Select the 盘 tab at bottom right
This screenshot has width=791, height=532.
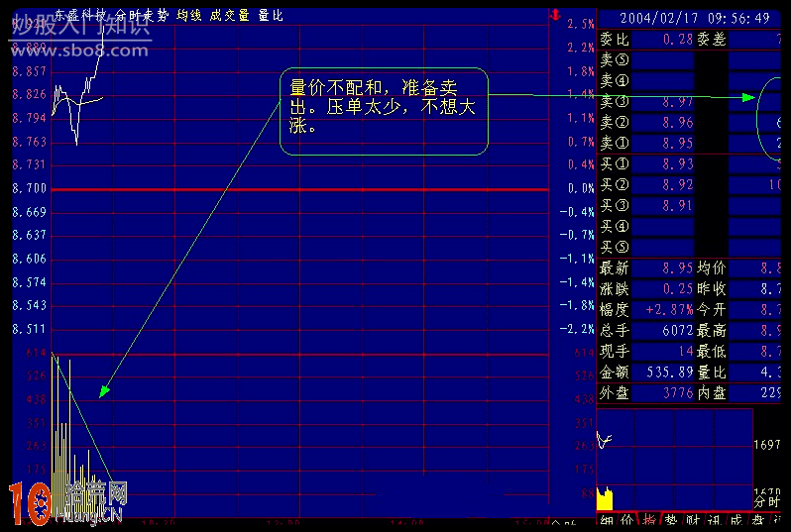(757, 521)
